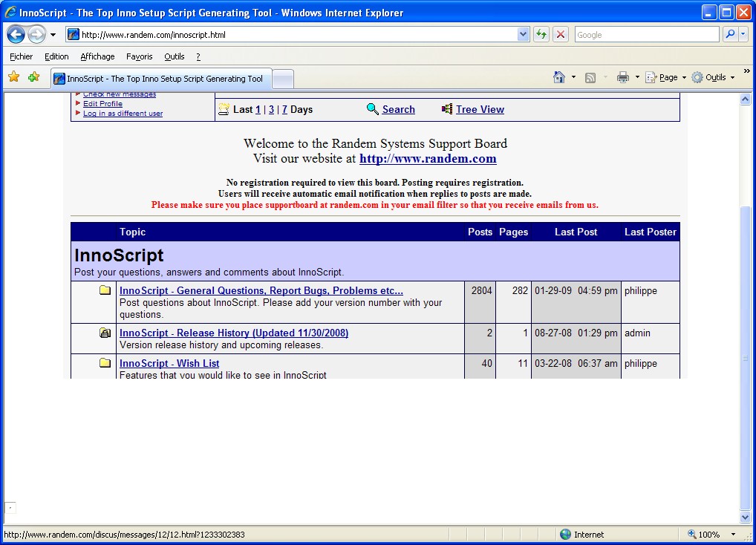Screen dimensions: 756x545
Task: Click the vertical scrollbar down arrow
Action: tap(745, 517)
